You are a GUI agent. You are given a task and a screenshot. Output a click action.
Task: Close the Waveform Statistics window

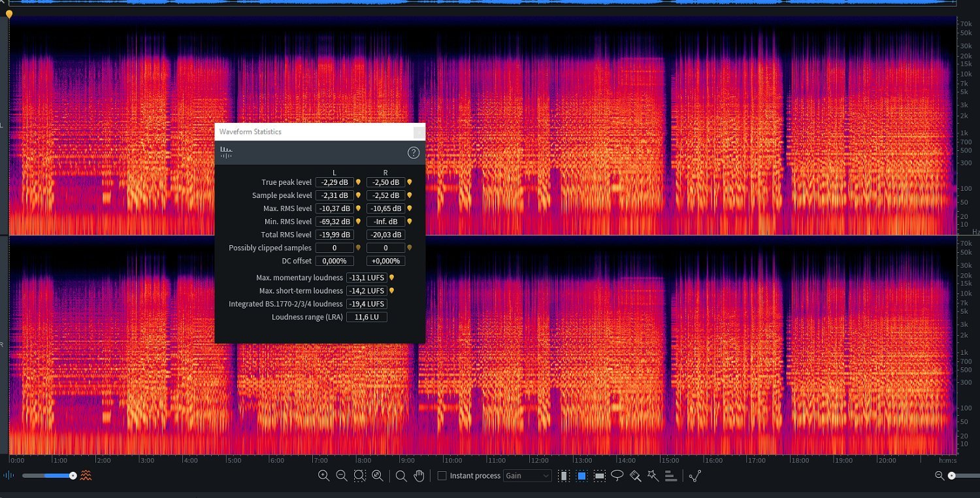click(x=419, y=132)
